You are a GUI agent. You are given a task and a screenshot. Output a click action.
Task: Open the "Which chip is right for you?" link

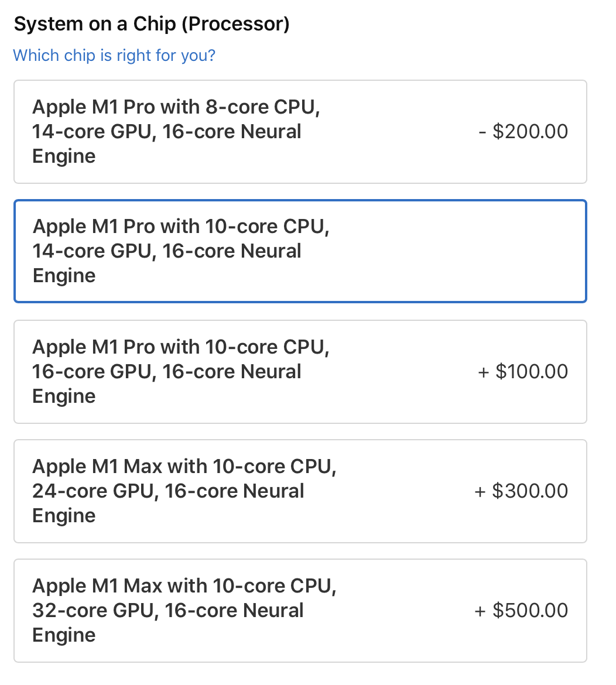click(x=114, y=56)
